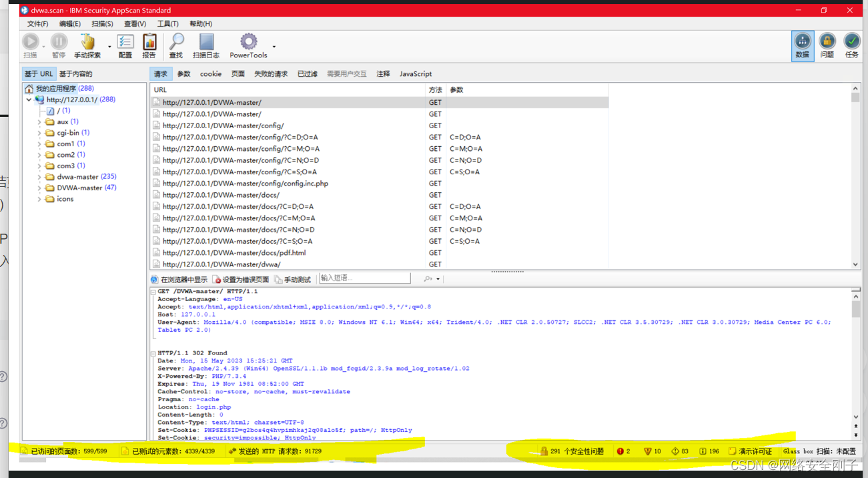The height and width of the screenshot is (478, 868).
Task: Switch to the 参数 tab
Action: (183, 74)
